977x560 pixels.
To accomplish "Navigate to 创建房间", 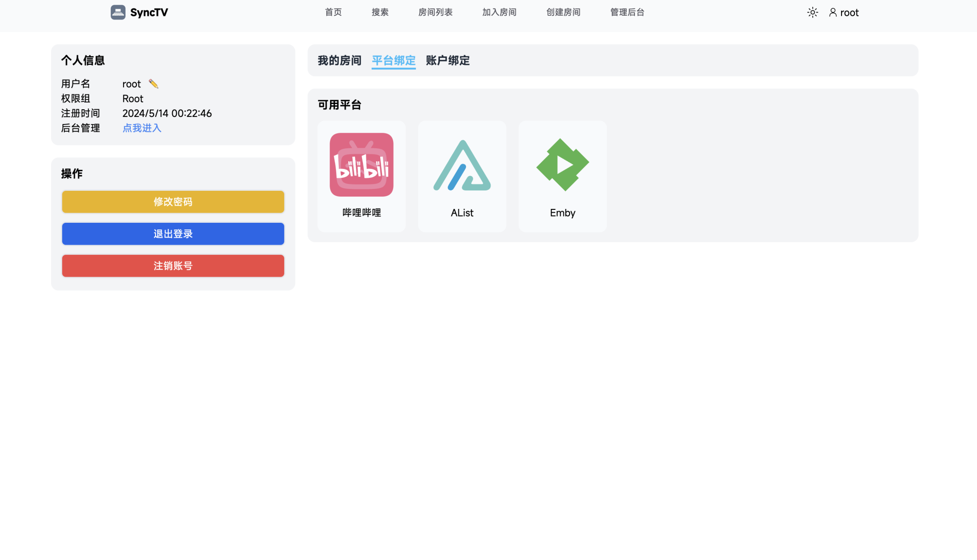I will tap(563, 12).
